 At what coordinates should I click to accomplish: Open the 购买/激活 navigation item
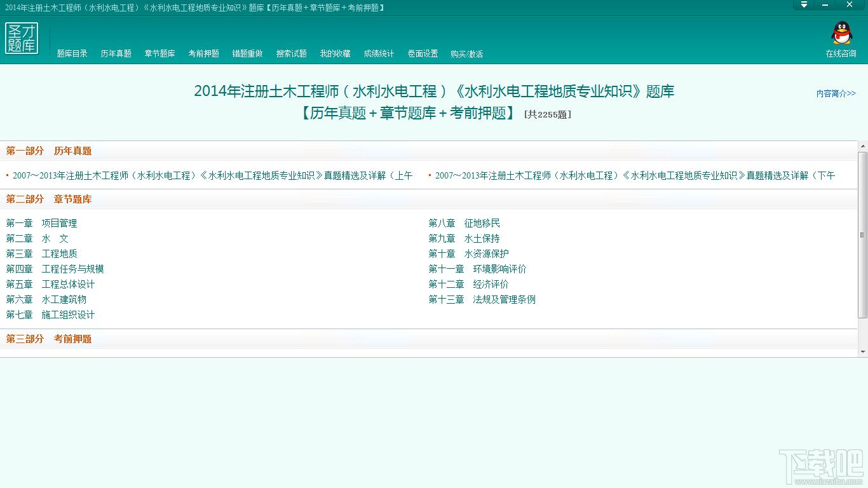[468, 53]
